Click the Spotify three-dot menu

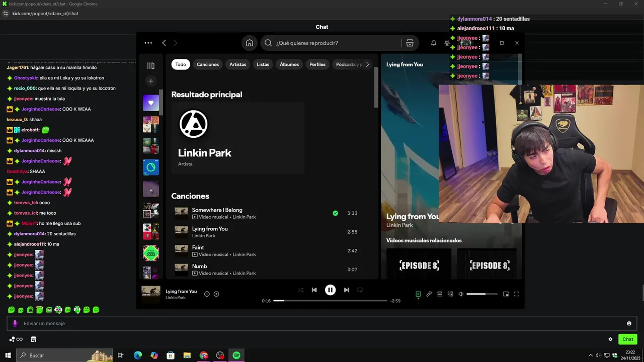pos(148,43)
